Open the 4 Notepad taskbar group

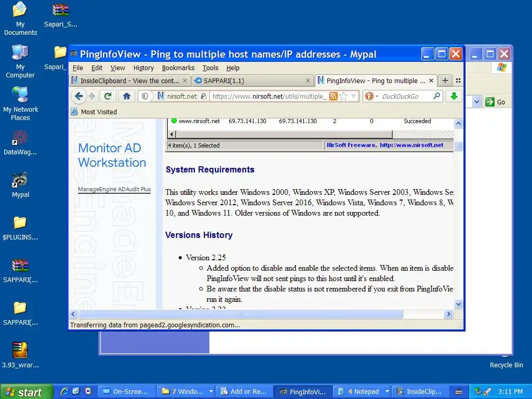363,392
